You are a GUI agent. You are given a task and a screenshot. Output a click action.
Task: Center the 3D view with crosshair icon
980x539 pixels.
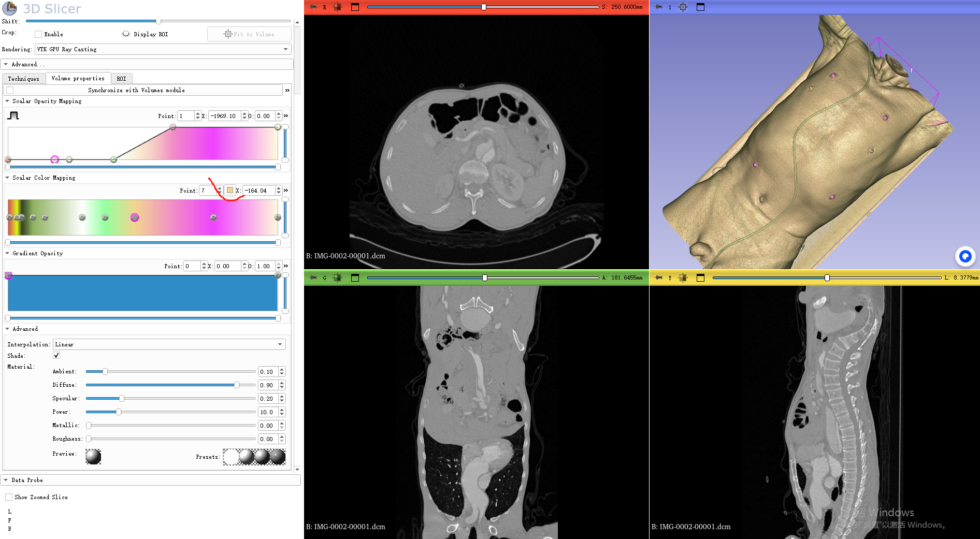(683, 7)
